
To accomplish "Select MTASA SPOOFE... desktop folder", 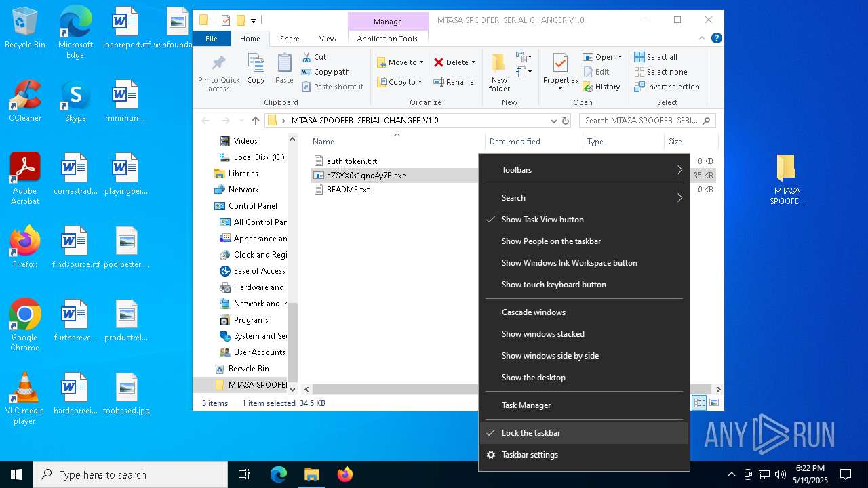I will click(x=787, y=180).
